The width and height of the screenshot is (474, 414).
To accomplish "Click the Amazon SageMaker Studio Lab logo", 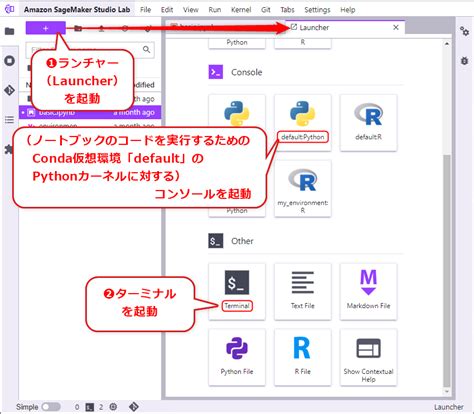I will (10, 9).
